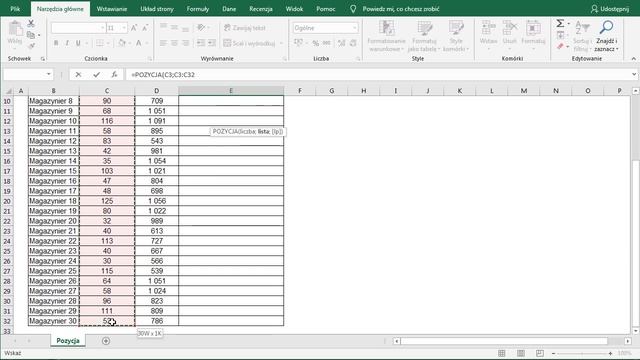Select the Pozycja sheet tab
Image resolution: width=640 pixels, height=360 pixels.
point(68,340)
